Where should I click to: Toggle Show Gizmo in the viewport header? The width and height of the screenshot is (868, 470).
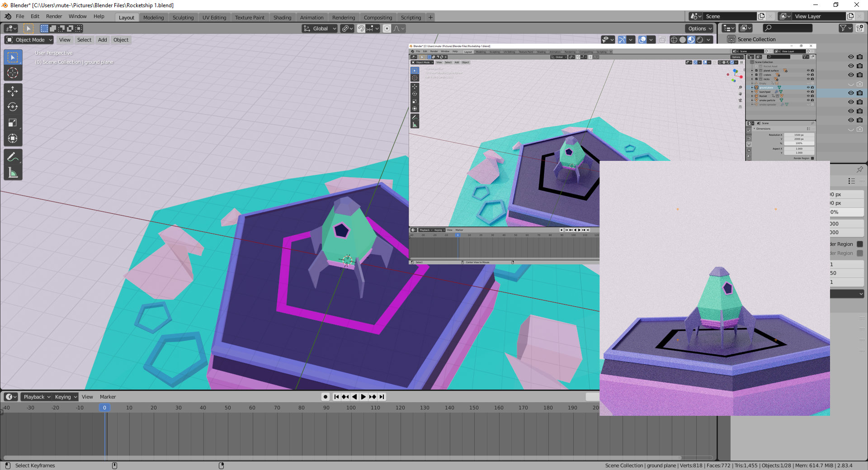pos(622,40)
